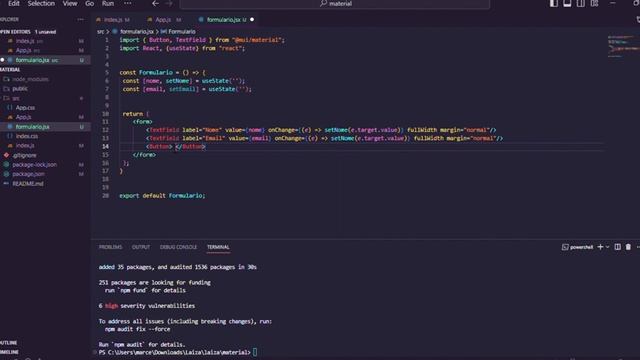The width and height of the screenshot is (640, 360).
Task: Create a new terminal with plus icon
Action: pyautogui.click(x=600, y=247)
